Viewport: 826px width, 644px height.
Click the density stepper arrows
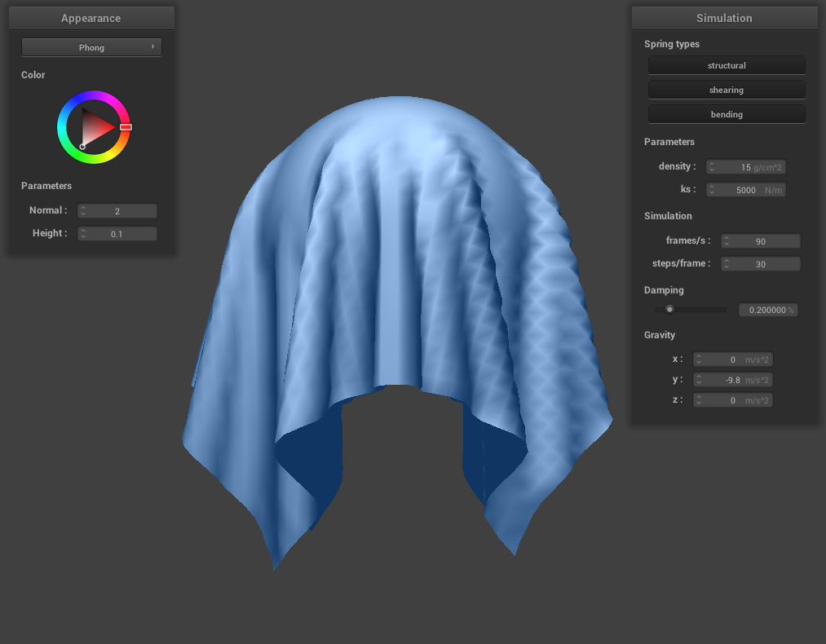tap(712, 167)
